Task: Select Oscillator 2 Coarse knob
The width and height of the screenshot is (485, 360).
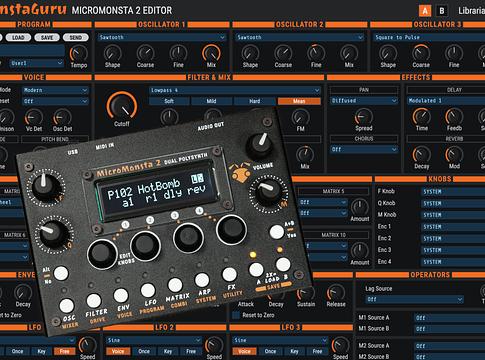Action: click(283, 53)
